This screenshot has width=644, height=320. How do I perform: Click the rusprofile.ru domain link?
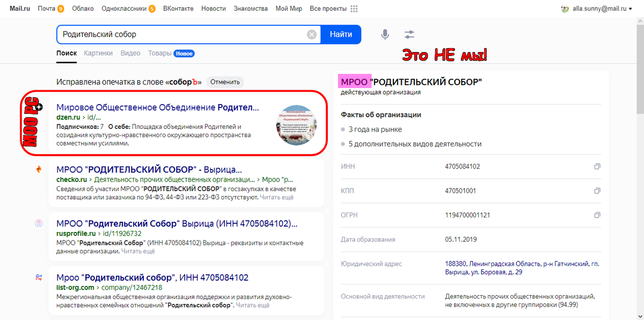click(76, 234)
